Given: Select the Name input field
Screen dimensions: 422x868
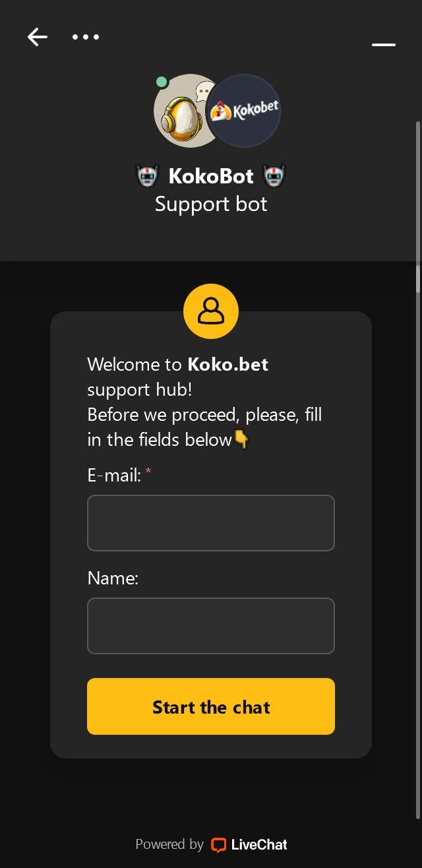Looking at the screenshot, I should 211,626.
